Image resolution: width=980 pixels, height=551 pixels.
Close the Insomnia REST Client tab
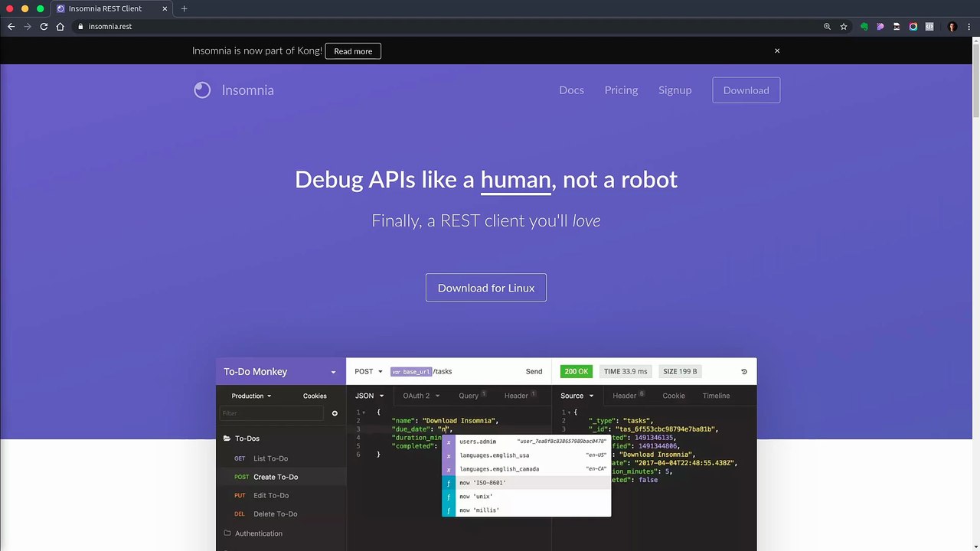[165, 8]
